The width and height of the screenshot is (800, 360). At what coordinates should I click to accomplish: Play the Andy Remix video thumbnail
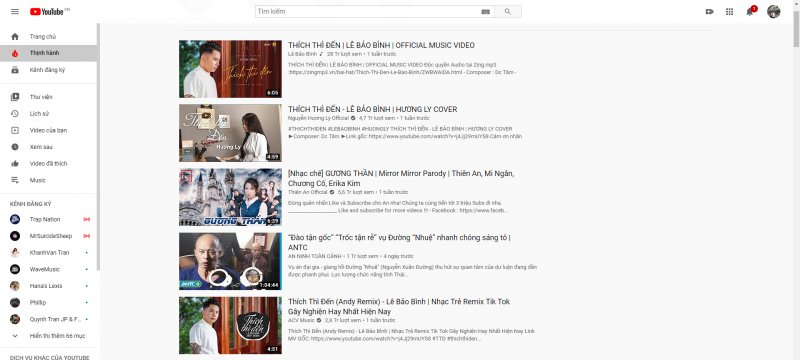(x=230, y=325)
